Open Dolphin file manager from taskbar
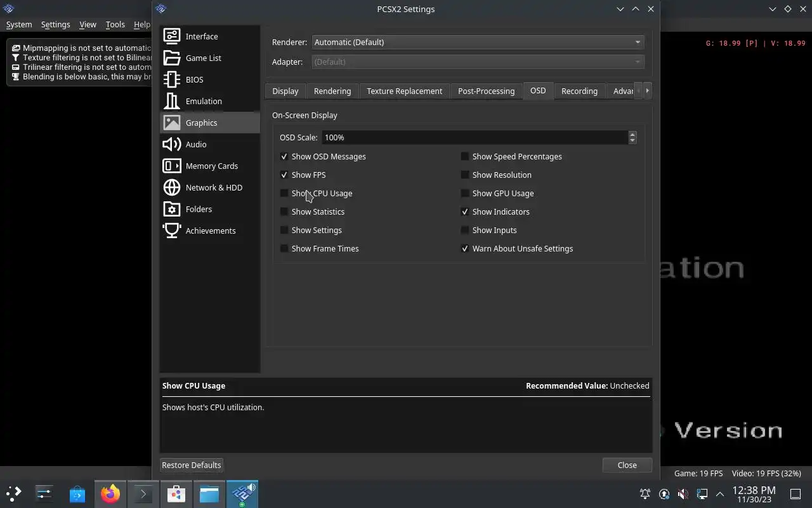Image resolution: width=812 pixels, height=508 pixels. click(x=209, y=493)
